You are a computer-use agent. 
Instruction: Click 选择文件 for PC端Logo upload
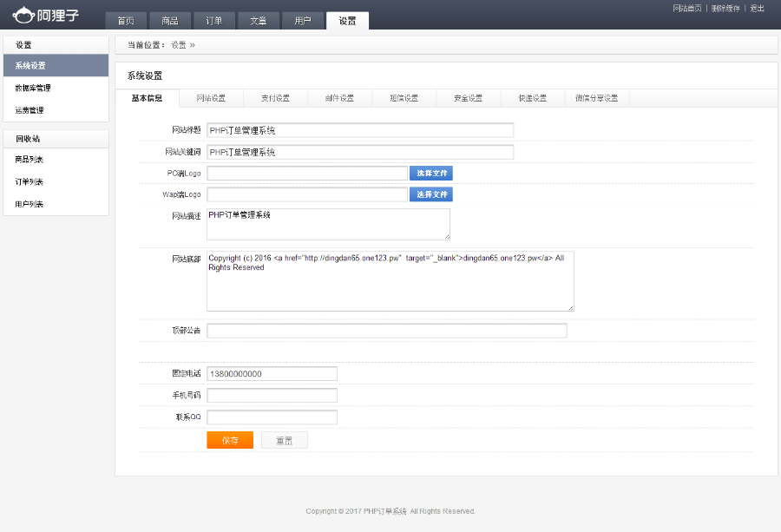coord(430,173)
